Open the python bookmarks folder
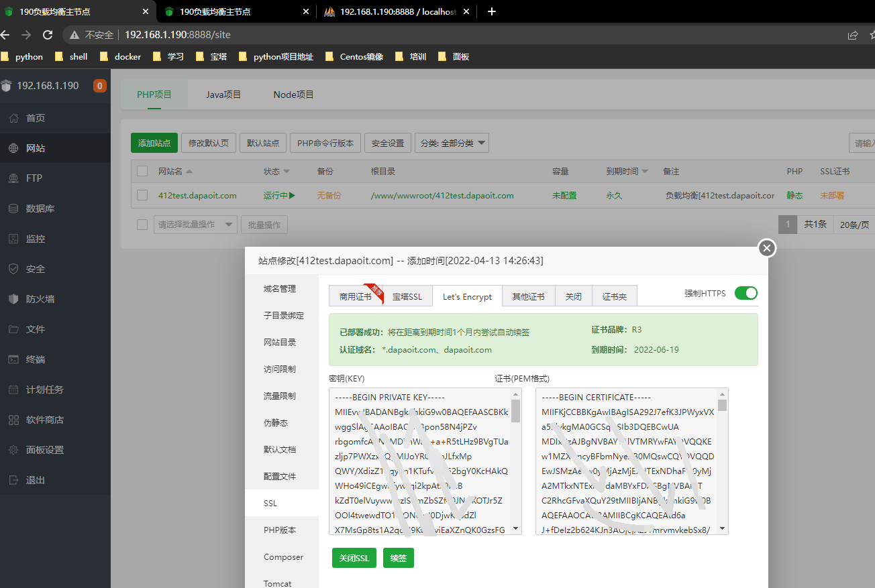Screen dimensions: 875x588 pos(22,57)
